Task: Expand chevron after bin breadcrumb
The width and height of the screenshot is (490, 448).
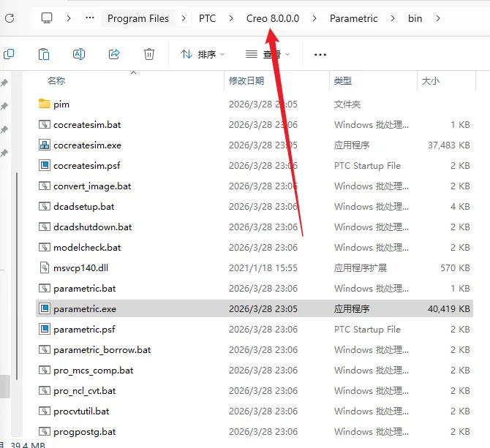Action: pos(438,18)
